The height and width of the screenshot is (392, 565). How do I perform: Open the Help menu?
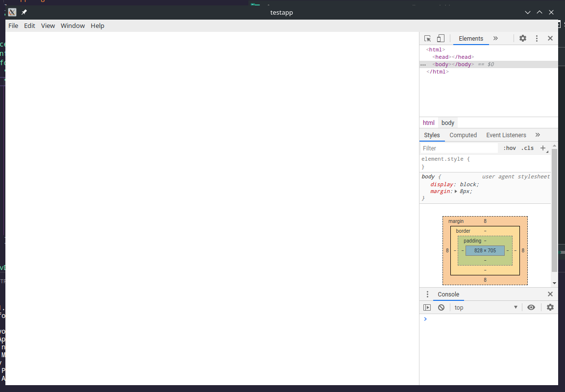(98, 25)
